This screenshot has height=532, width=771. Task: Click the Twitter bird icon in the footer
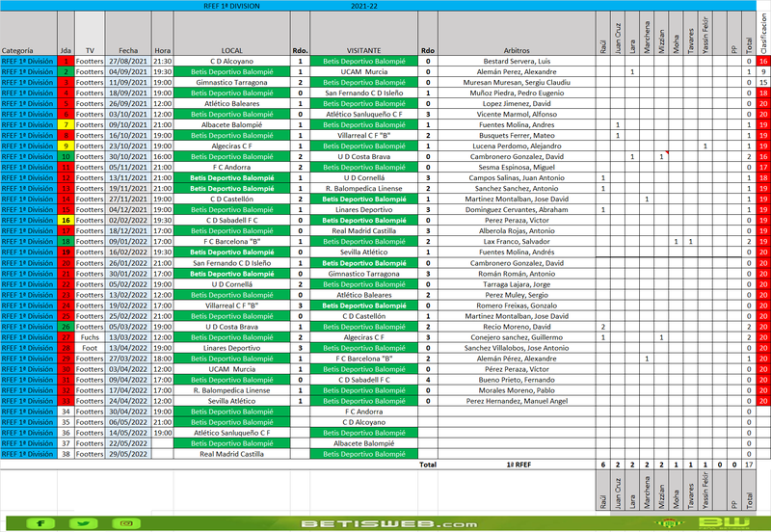(84, 523)
